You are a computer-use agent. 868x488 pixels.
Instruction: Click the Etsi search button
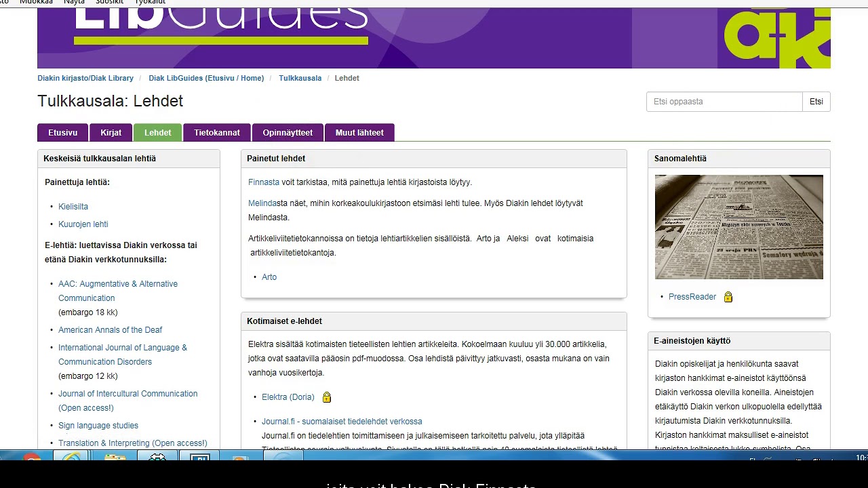[x=816, y=102]
